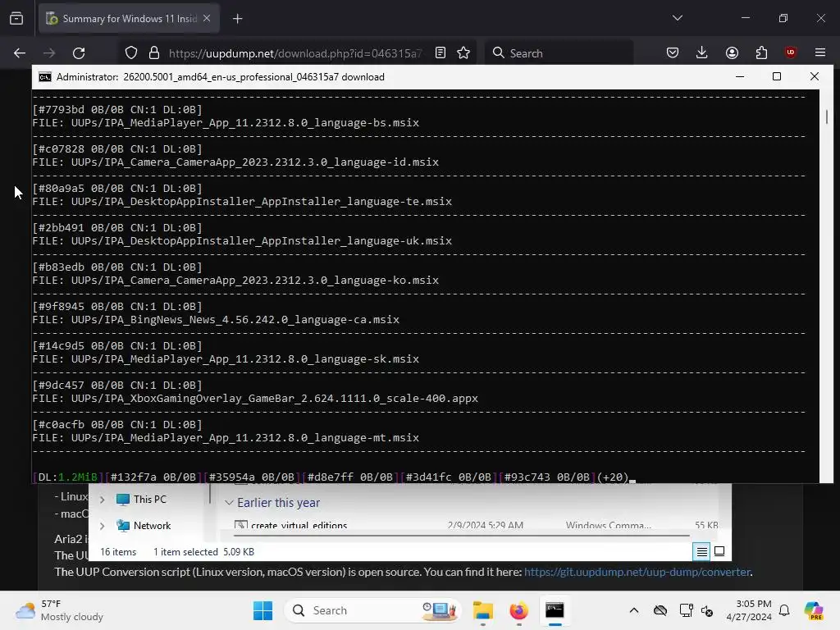Open clock showing 3:05 PM 4/27/2024

point(749,610)
